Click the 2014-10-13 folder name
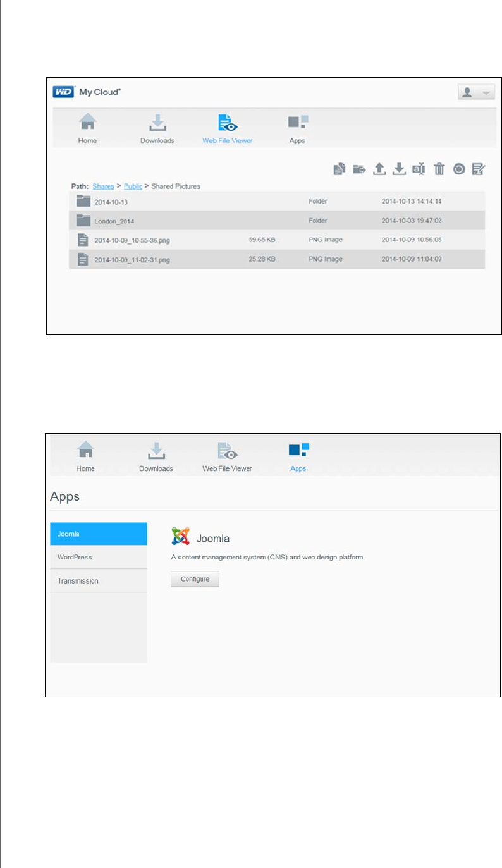 [x=111, y=202]
